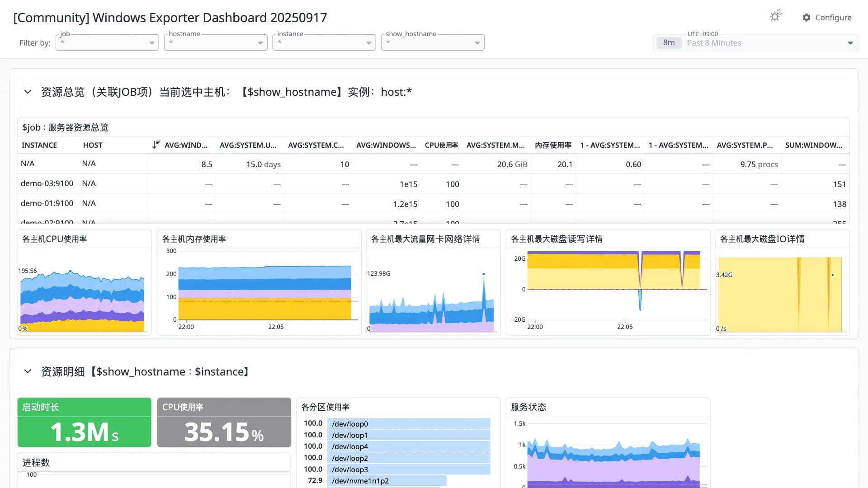Open the 服务状态 widget title

tap(528, 407)
